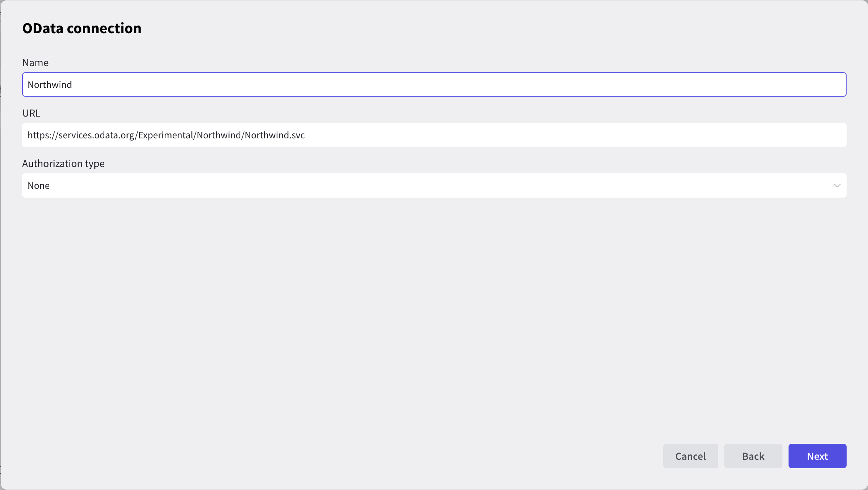Screen dimensions: 868x490
Task: Click the Next button
Action: 817,456
